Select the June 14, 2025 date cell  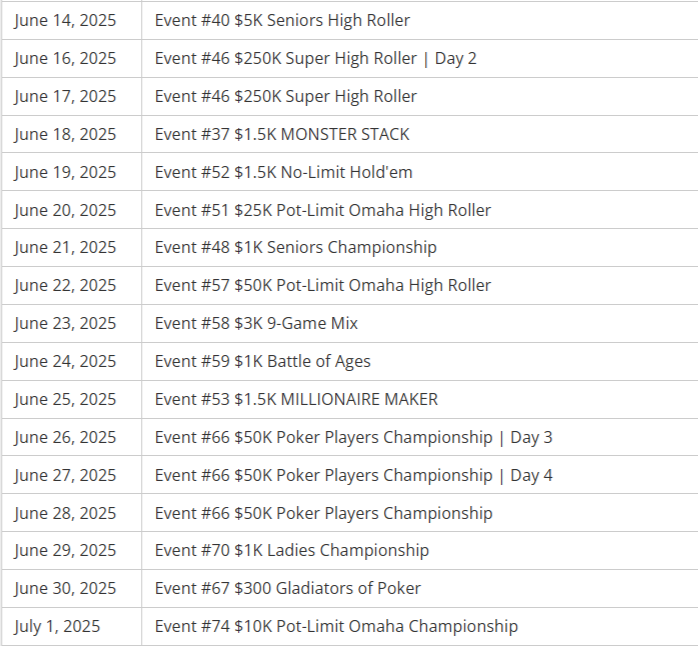(x=65, y=20)
